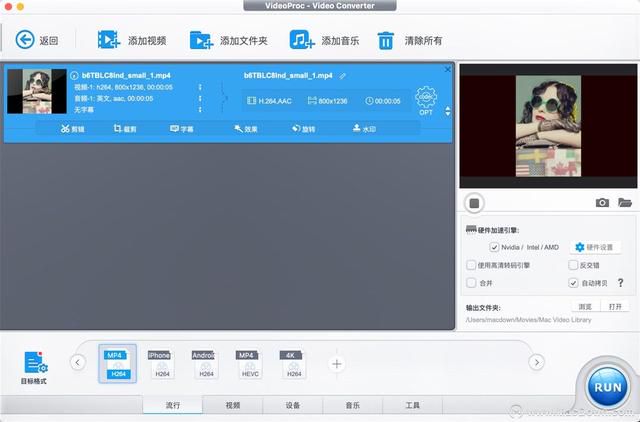Select the iPhone H264 format preset

pyautogui.click(x=160, y=364)
